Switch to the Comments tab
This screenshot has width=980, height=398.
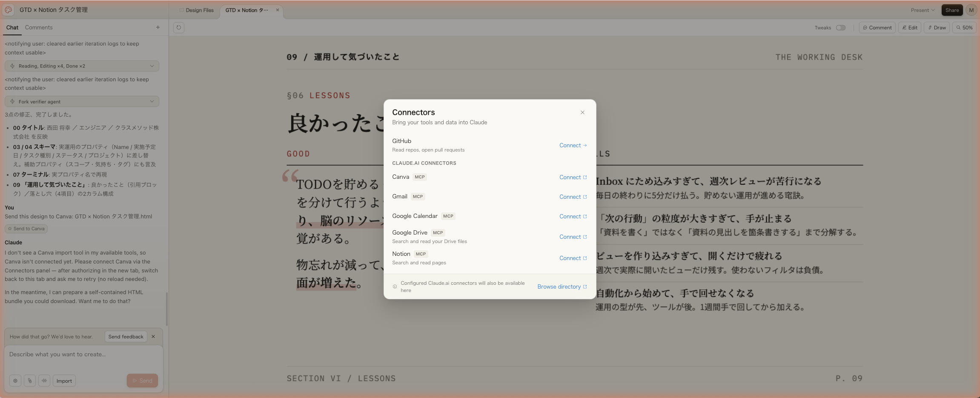point(39,27)
